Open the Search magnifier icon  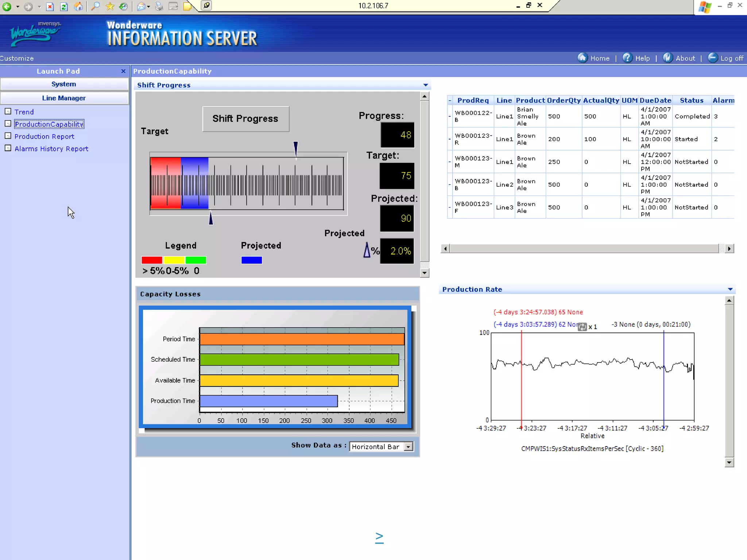click(96, 6)
